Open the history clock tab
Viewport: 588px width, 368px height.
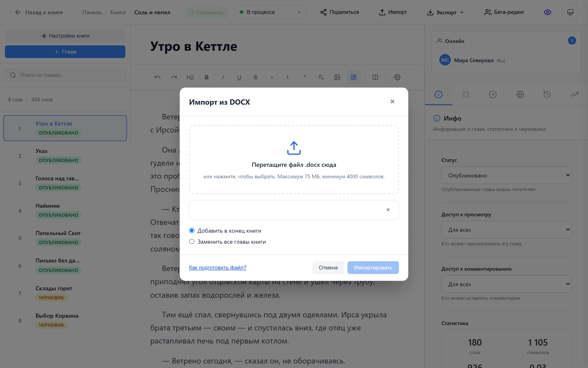point(547,94)
